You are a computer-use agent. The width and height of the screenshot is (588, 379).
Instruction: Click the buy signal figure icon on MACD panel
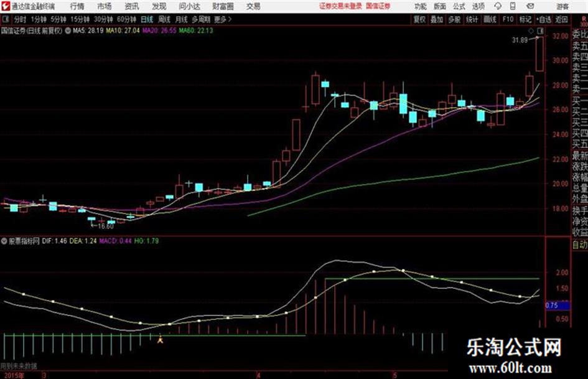161,339
